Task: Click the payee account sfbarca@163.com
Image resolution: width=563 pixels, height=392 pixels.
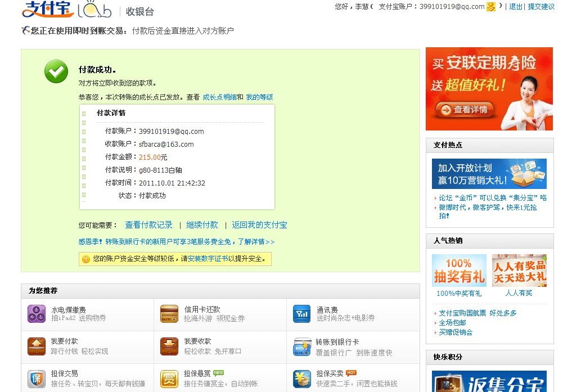Action: coord(166,145)
